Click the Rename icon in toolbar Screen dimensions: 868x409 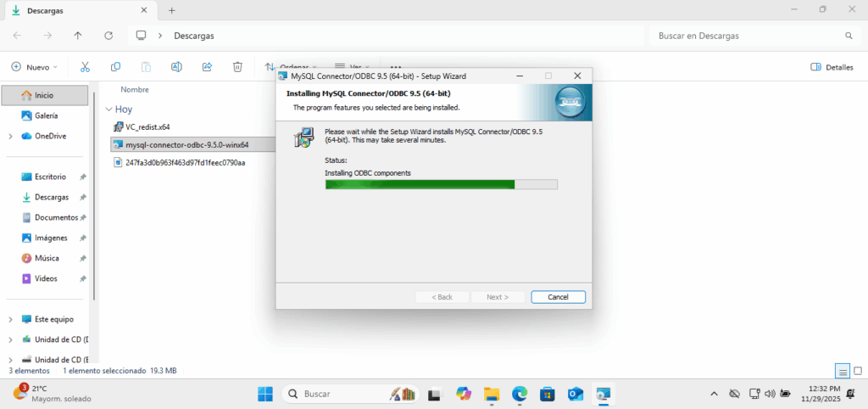176,66
